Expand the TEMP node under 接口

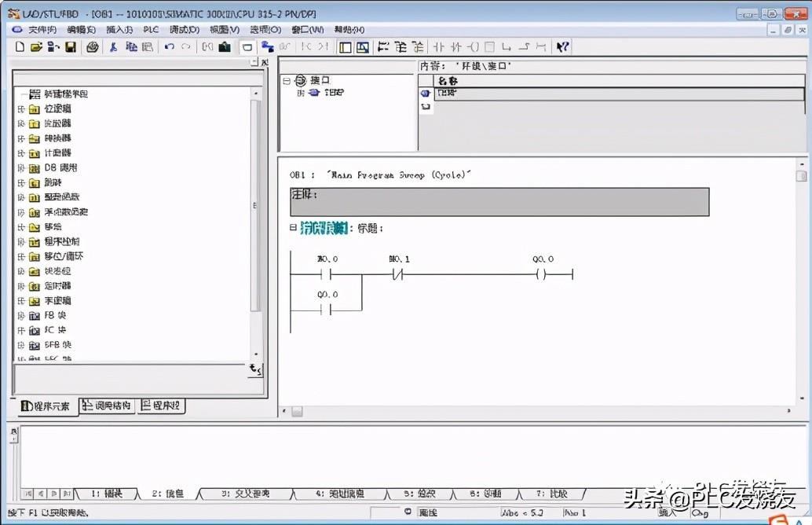pos(300,93)
